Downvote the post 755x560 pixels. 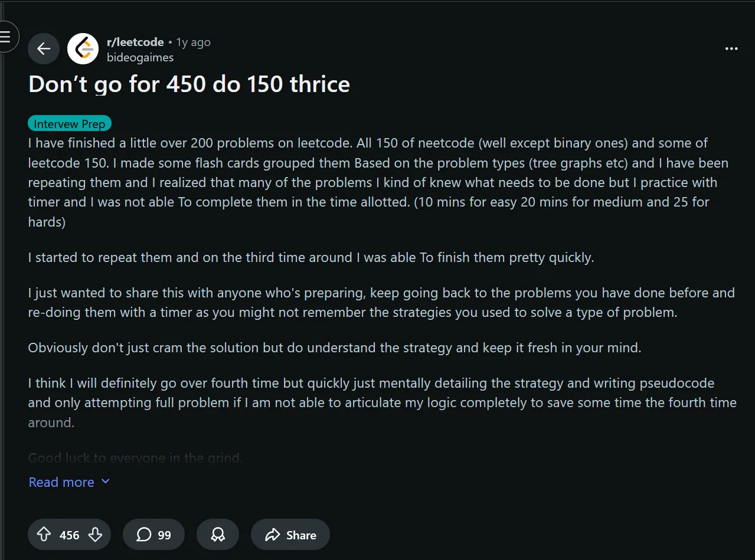pyautogui.click(x=95, y=535)
